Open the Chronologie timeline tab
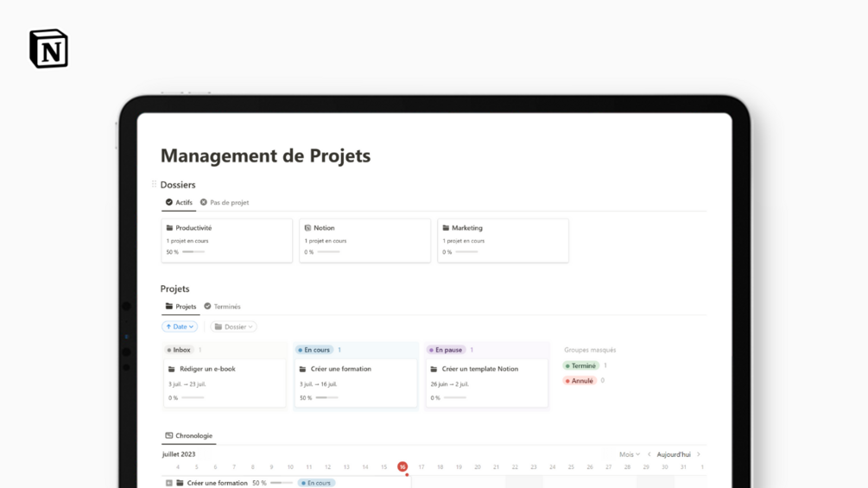 (189, 436)
